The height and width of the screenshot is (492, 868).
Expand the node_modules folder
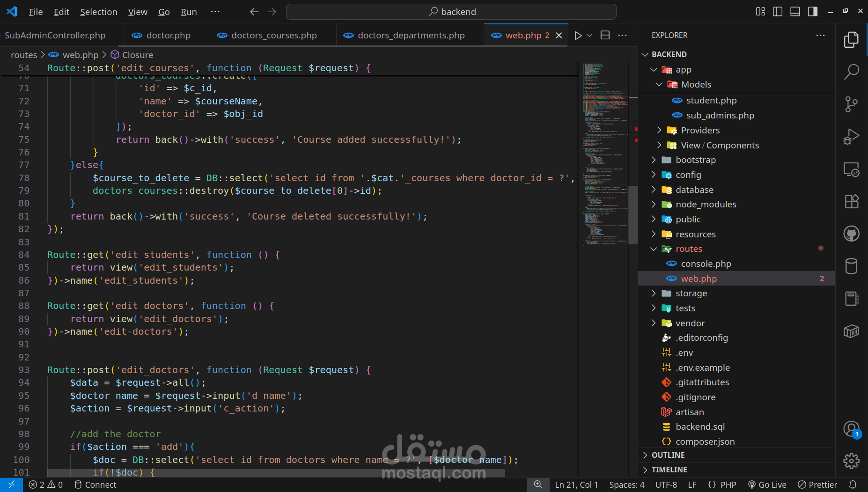(x=654, y=205)
